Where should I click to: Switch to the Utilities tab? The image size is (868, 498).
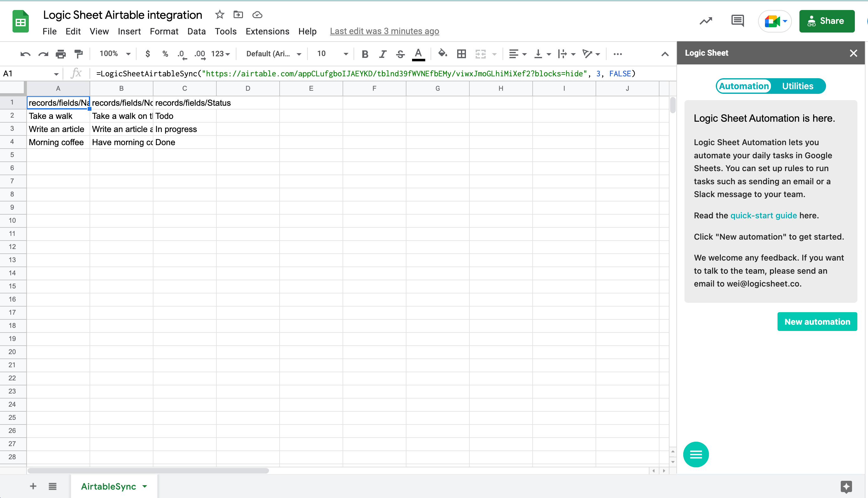[x=797, y=86]
